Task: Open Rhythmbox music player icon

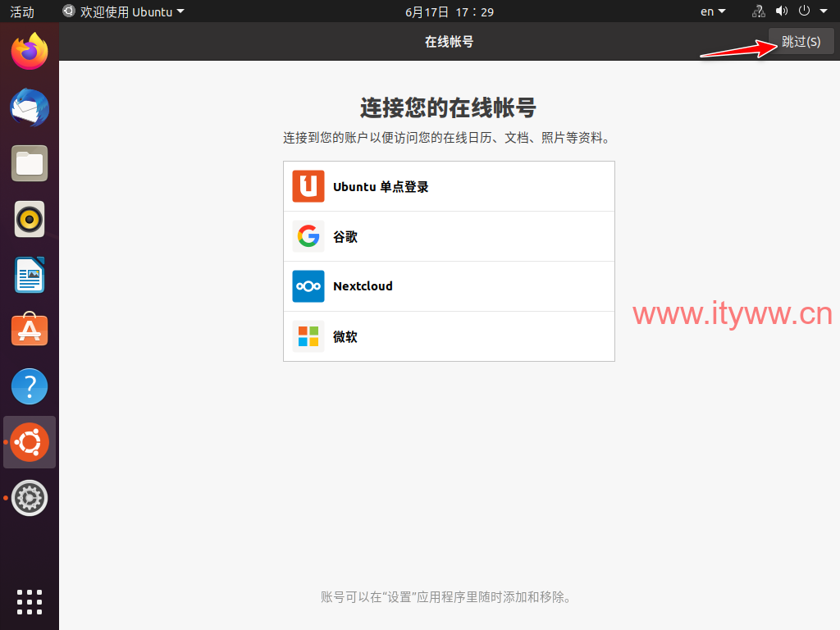Action: pos(30,219)
